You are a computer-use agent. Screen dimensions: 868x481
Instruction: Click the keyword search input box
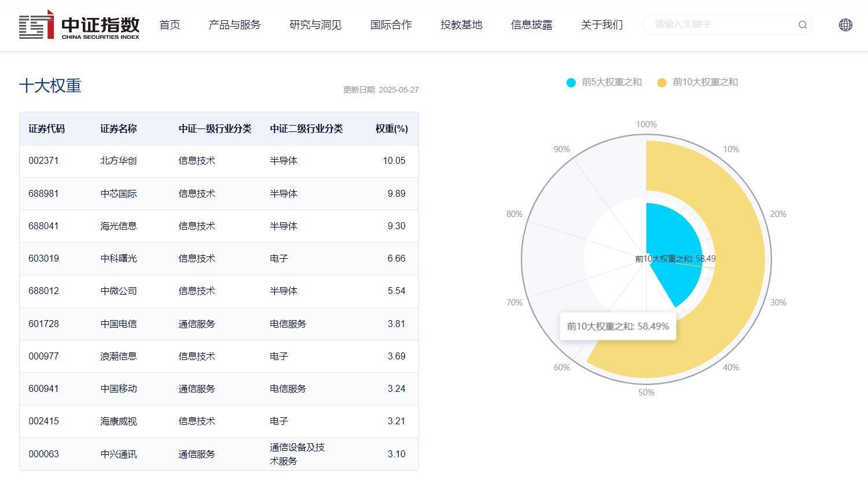[x=718, y=25]
